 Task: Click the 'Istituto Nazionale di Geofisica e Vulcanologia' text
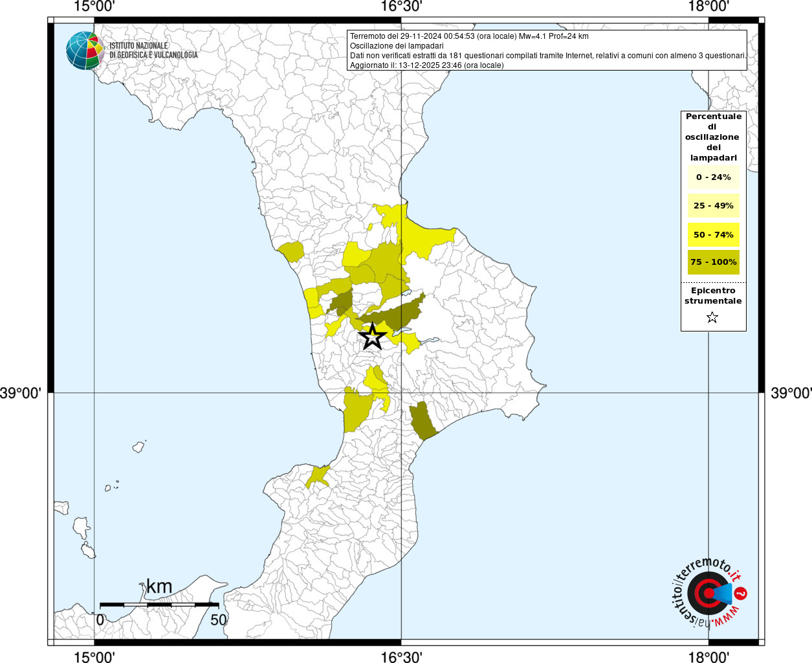point(153,51)
